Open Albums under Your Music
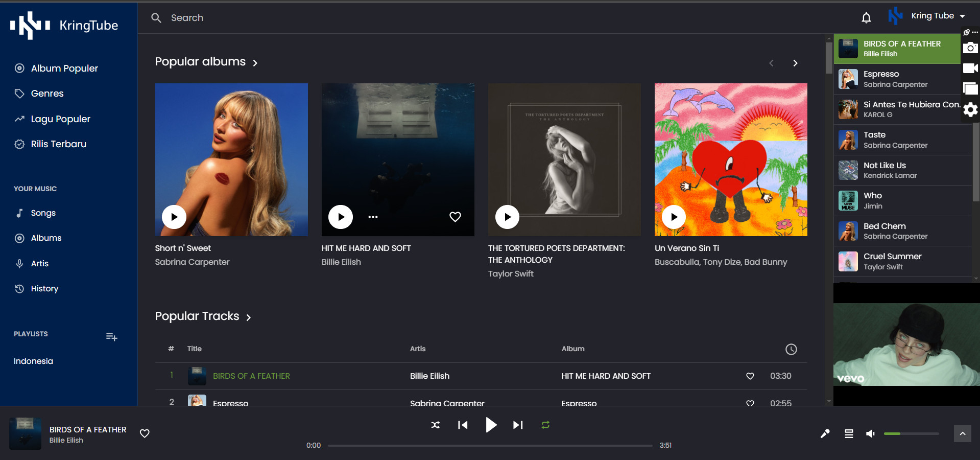This screenshot has height=460, width=980. click(38, 238)
